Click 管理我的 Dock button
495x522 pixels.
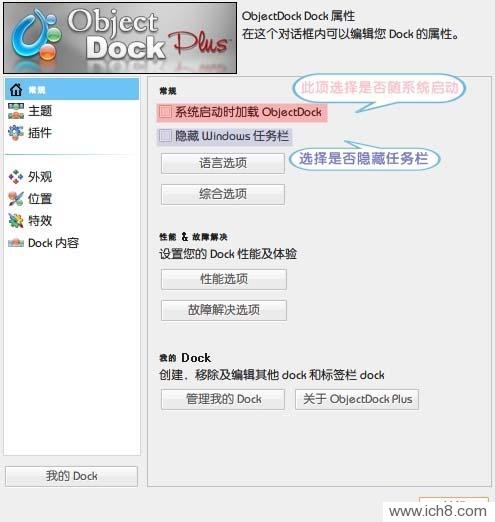pos(223,399)
